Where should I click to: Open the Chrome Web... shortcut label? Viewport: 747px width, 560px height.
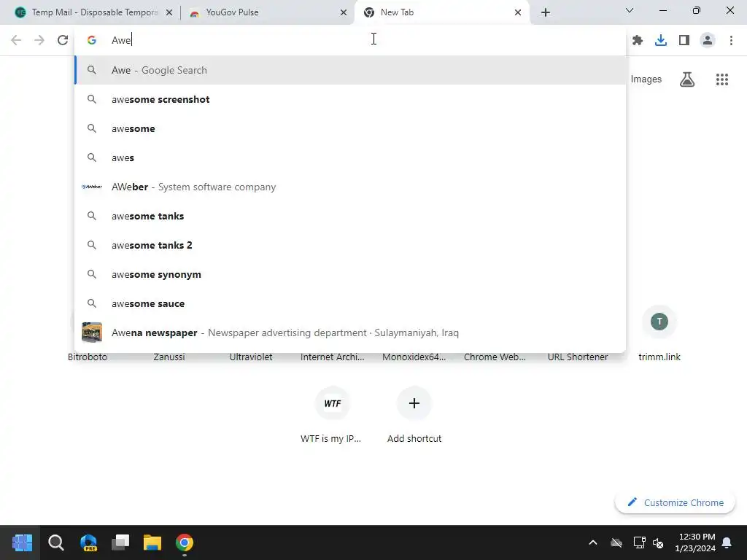(x=495, y=357)
